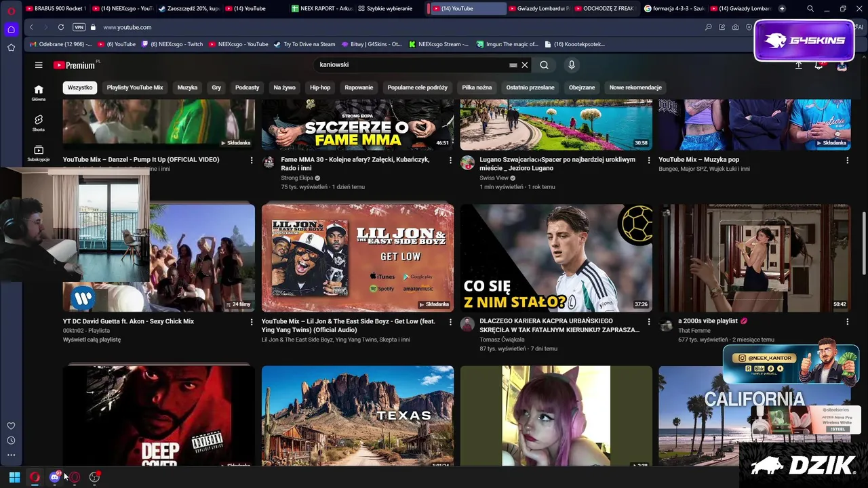Open options for YouTube Mix Muzyka pop
The width and height of the screenshot is (868, 488).
pos(847,161)
